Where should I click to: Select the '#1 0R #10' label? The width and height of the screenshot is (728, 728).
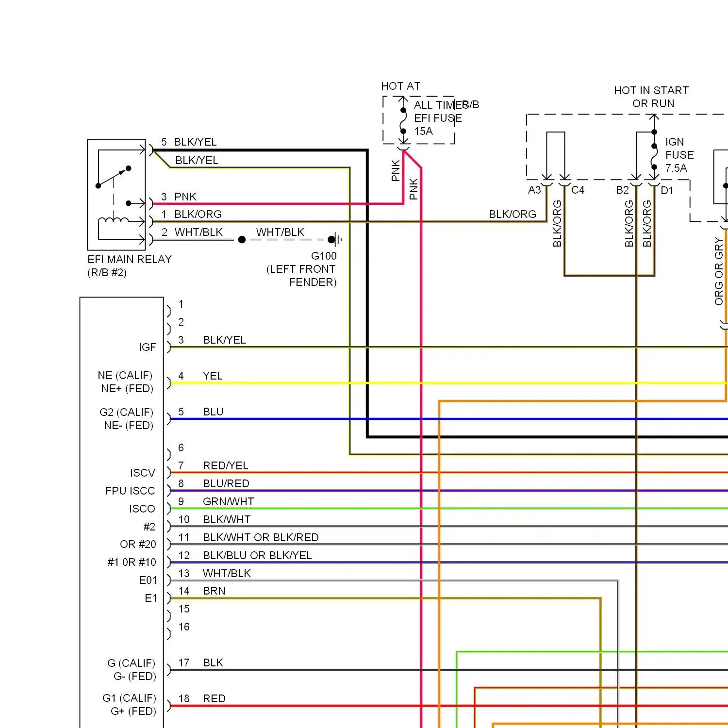point(132,563)
